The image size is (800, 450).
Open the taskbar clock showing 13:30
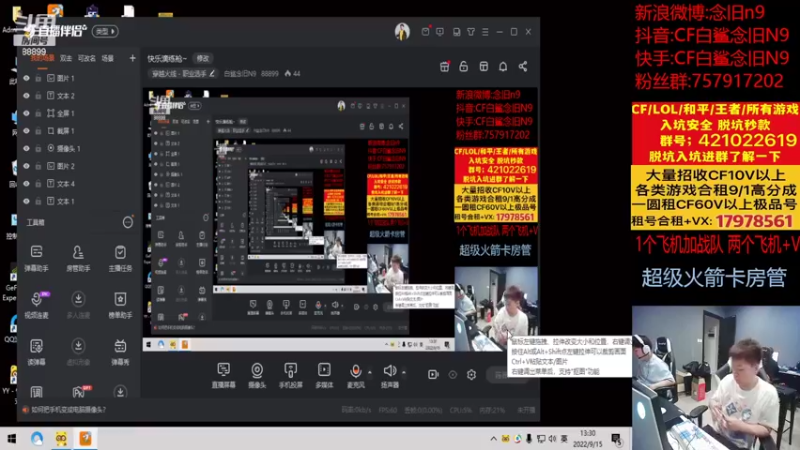pos(587,439)
